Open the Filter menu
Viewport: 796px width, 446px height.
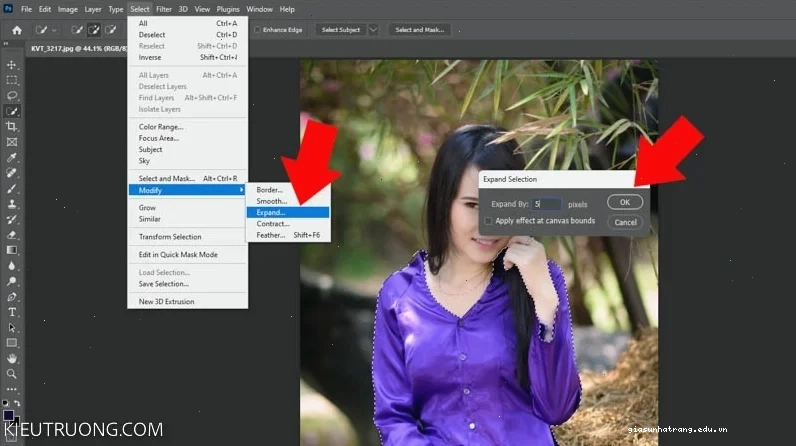click(x=163, y=9)
